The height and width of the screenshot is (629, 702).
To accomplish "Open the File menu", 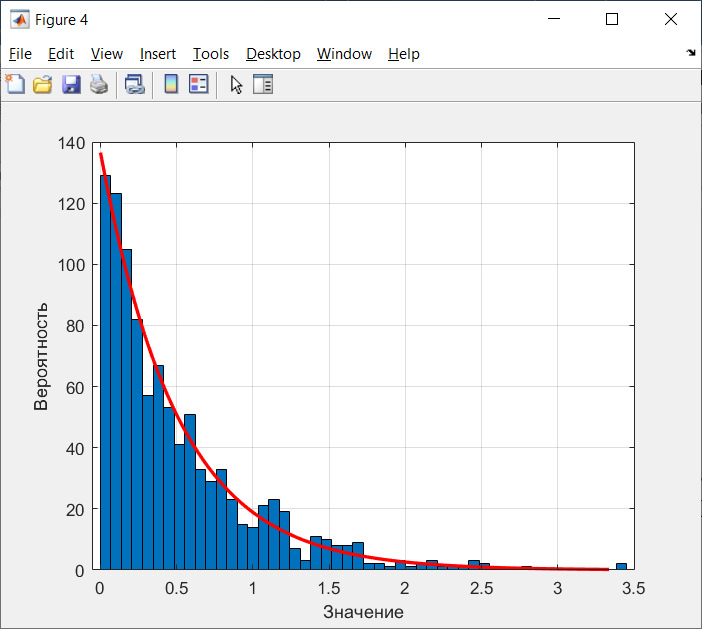I will coord(20,54).
